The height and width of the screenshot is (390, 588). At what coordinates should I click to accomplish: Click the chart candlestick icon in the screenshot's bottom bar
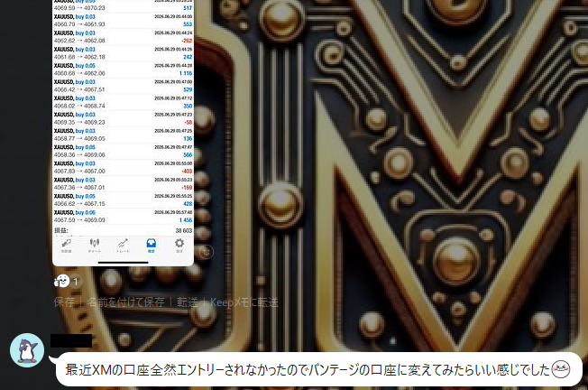(95, 246)
